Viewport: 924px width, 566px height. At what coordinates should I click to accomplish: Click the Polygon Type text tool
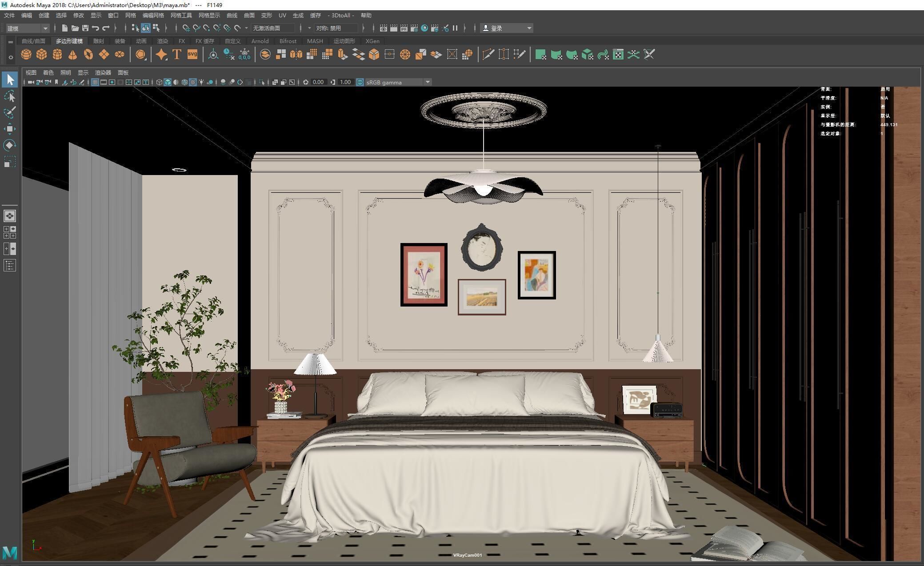[x=177, y=55]
